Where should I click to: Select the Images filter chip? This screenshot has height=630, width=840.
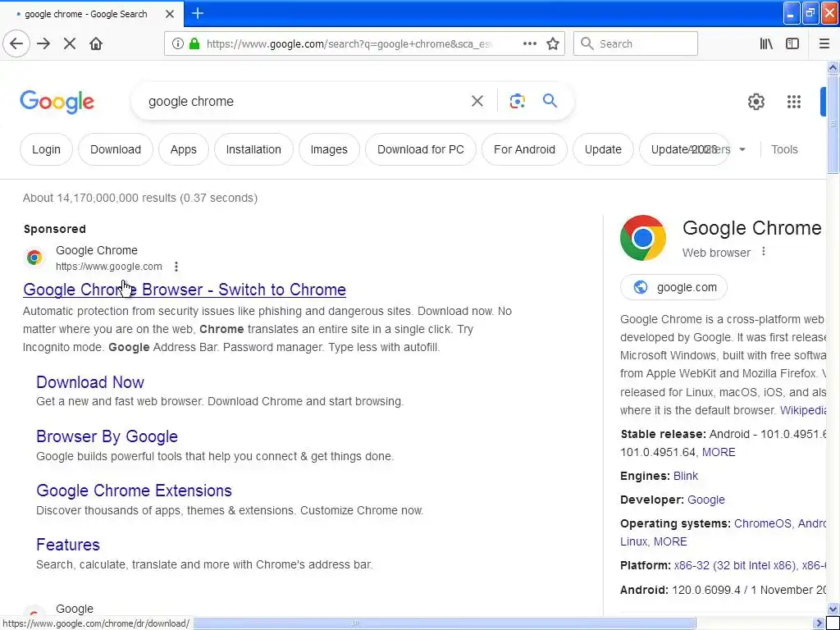point(329,149)
